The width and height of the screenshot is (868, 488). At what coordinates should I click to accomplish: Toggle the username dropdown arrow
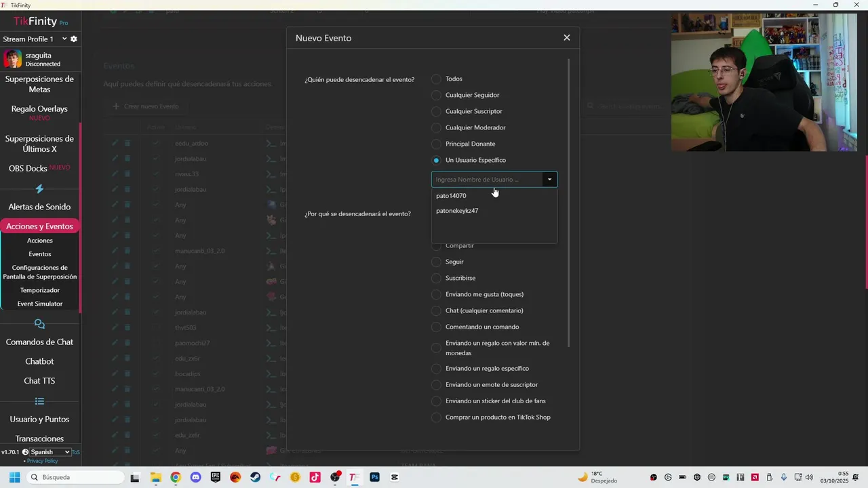tap(550, 180)
